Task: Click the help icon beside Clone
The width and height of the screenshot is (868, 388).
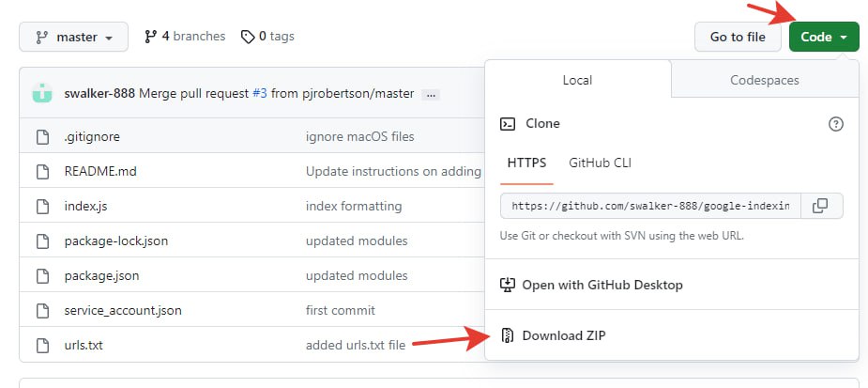Action: (835, 124)
